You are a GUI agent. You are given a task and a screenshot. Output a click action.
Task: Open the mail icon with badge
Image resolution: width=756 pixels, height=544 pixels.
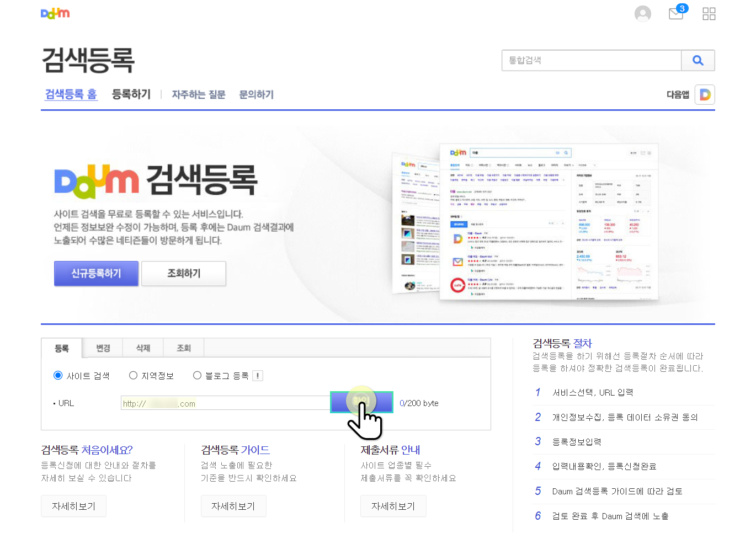coord(678,13)
